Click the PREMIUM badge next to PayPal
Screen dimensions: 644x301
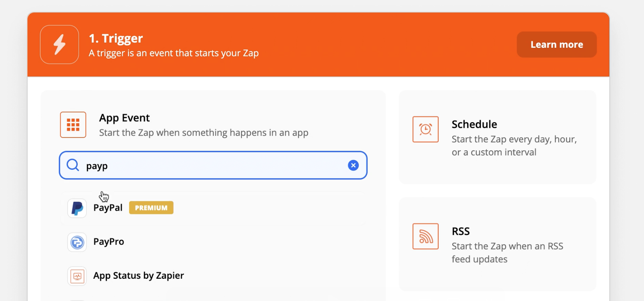[x=151, y=208]
